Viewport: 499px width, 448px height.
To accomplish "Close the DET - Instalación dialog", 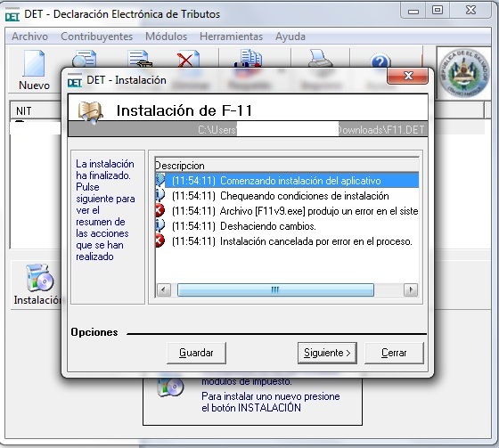I will 408,76.
